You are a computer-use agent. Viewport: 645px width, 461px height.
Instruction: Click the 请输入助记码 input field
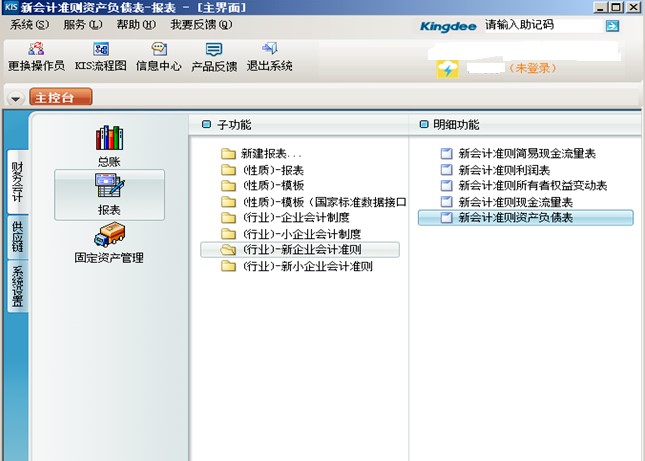[x=541, y=24]
